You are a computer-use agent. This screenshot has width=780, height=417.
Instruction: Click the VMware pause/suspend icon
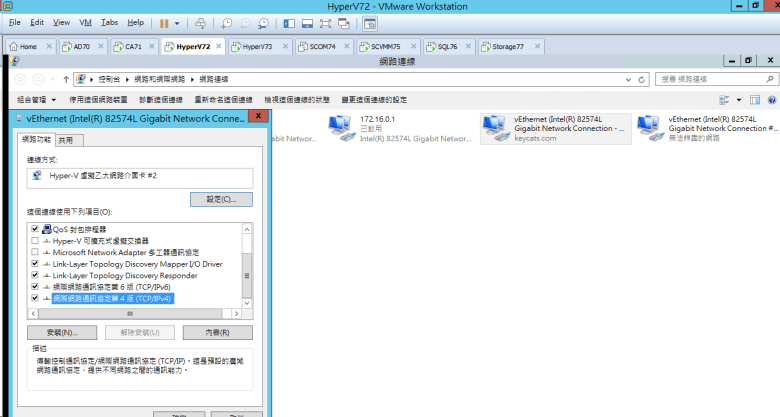164,22
